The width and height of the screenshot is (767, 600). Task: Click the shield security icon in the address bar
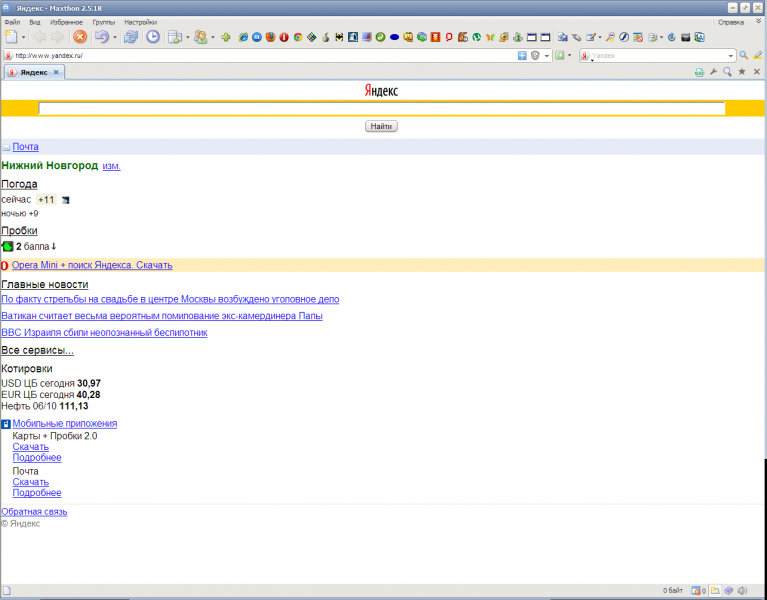coord(535,55)
